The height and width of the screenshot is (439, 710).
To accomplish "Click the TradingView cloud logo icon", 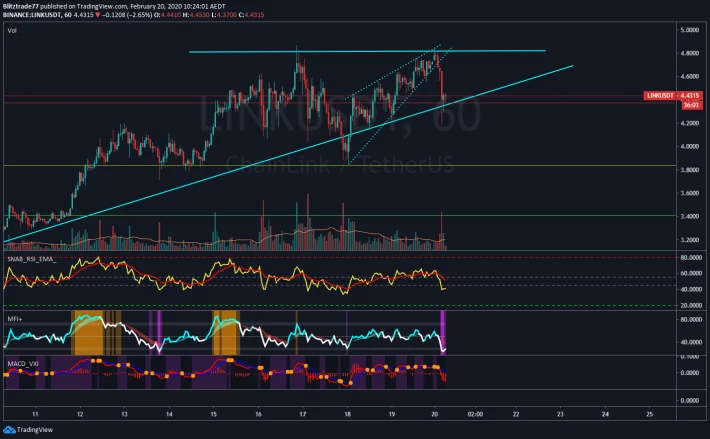I will pos(9,429).
